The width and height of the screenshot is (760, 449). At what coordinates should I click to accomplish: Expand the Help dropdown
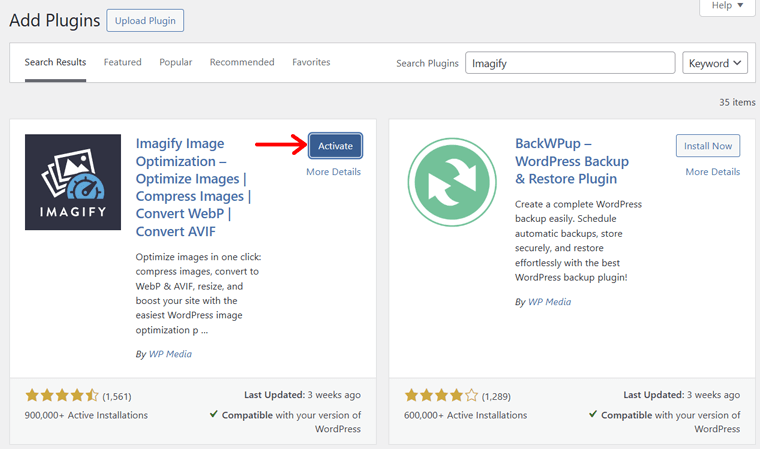pyautogui.click(x=728, y=6)
